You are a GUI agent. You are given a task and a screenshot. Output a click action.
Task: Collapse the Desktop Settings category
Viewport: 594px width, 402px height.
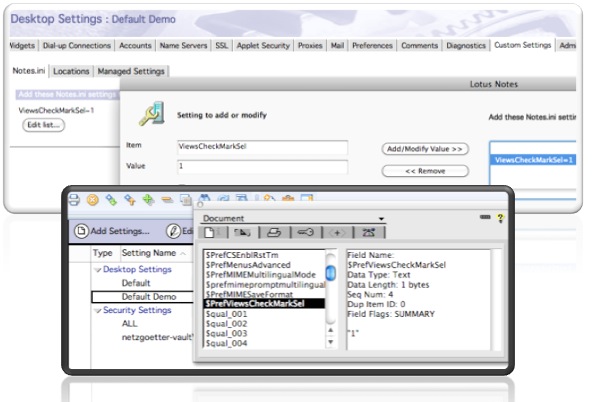point(98,270)
